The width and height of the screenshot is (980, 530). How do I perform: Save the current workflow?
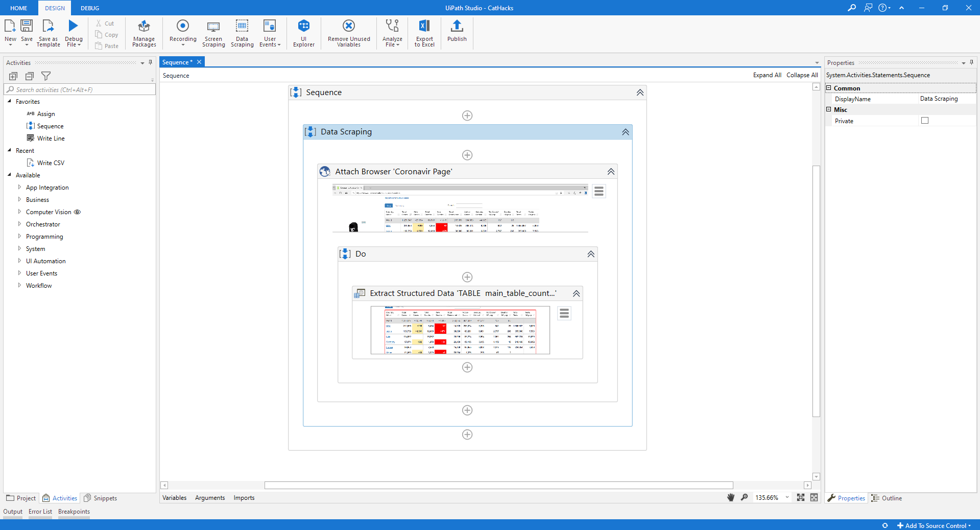[x=27, y=34]
